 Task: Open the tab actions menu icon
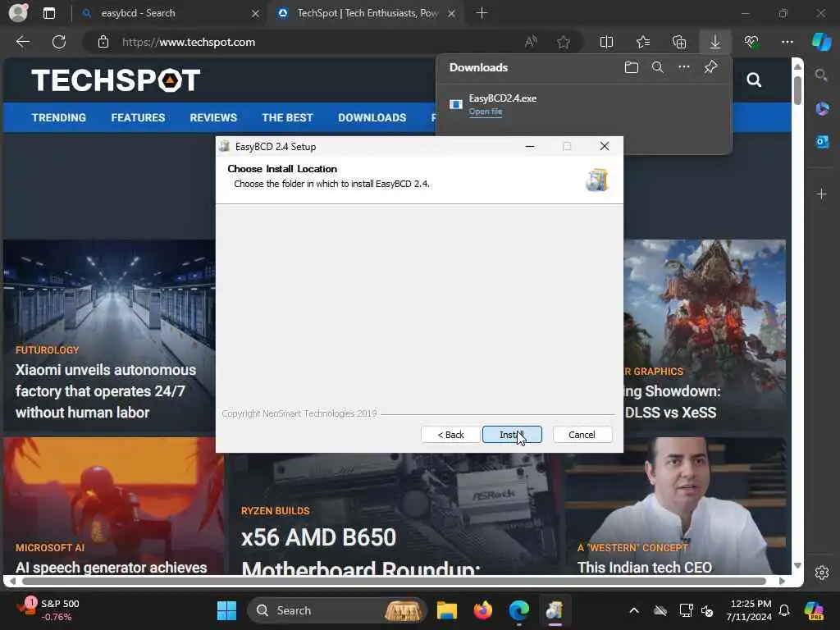pos(49,13)
